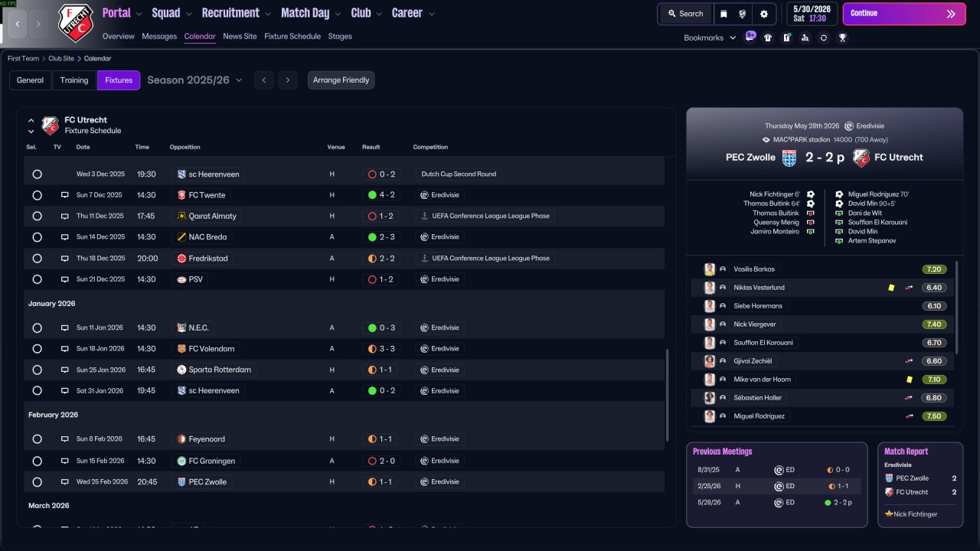The image size is (980, 551).
Task: Open the 9+ messages notification icon
Action: 750,37
